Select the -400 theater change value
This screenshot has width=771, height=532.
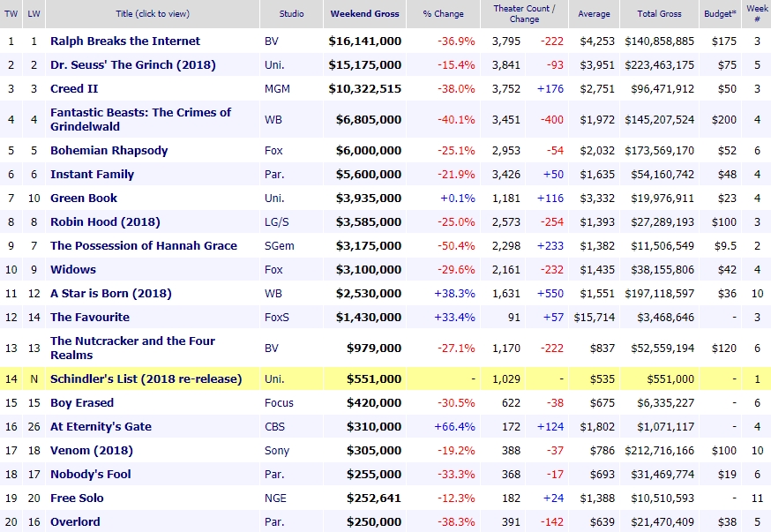click(x=551, y=119)
